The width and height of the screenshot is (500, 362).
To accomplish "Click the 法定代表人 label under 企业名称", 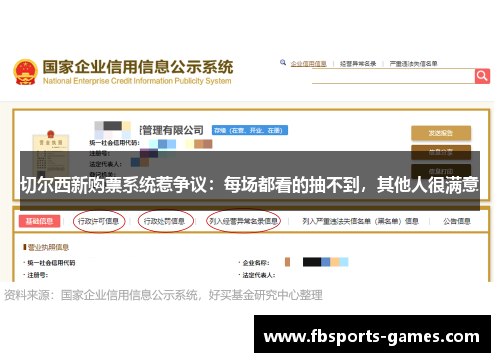I will (x=259, y=275).
